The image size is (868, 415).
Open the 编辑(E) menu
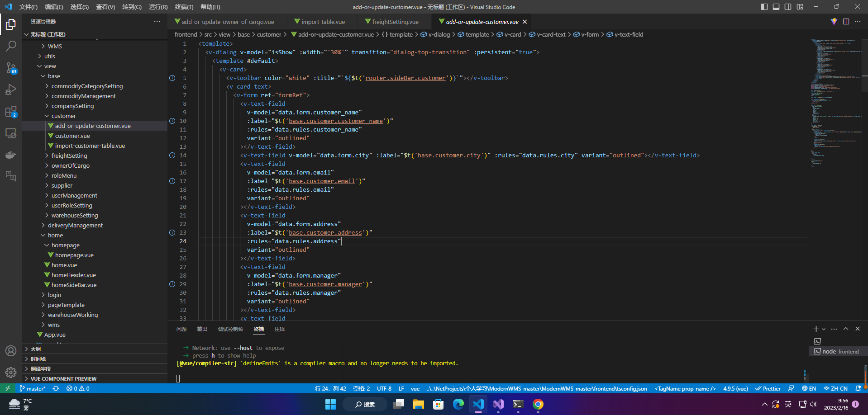[x=54, y=7]
